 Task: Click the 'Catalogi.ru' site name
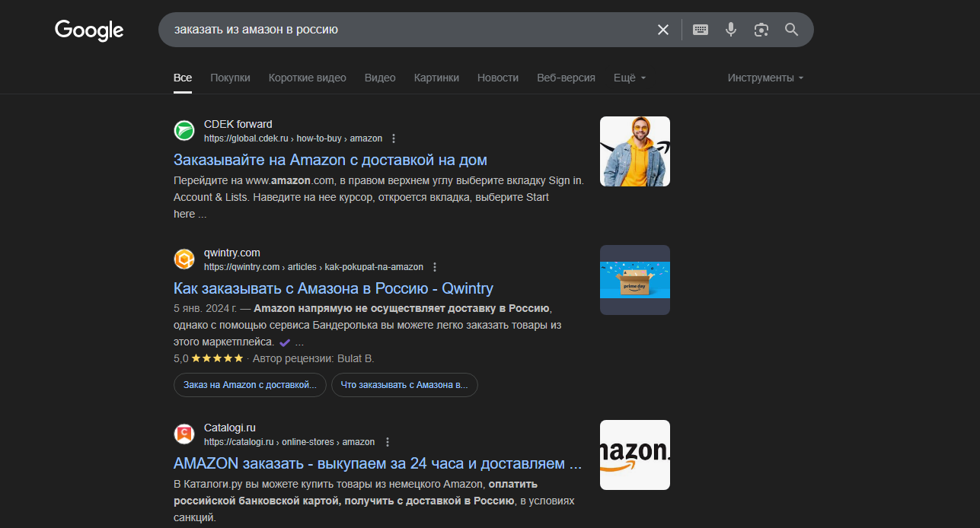[x=230, y=428]
